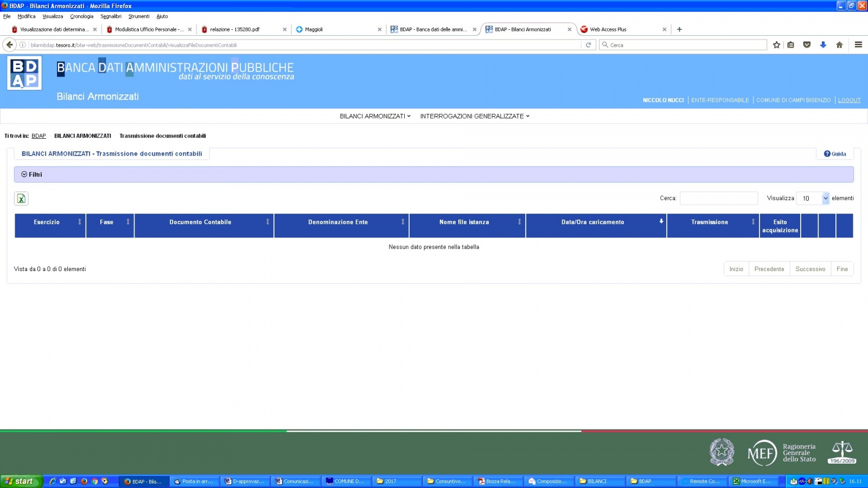Click the Firefox home icon
Image resolution: width=868 pixels, height=488 pixels.
pyautogui.click(x=839, y=45)
